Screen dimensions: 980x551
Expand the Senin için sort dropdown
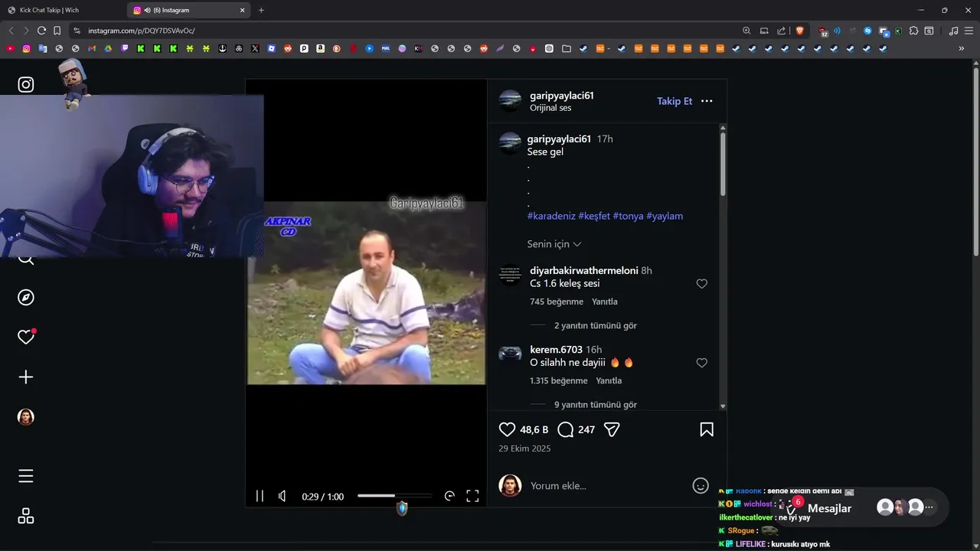tap(554, 244)
